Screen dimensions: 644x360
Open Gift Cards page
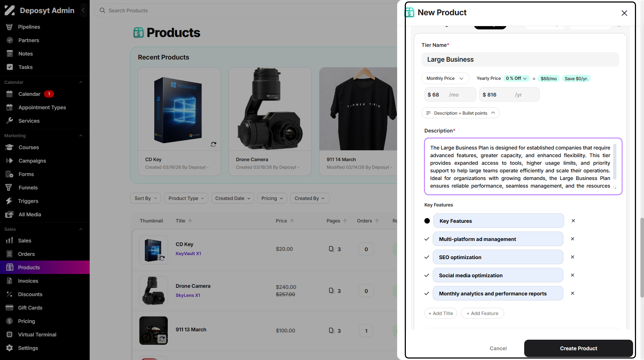pos(30,308)
